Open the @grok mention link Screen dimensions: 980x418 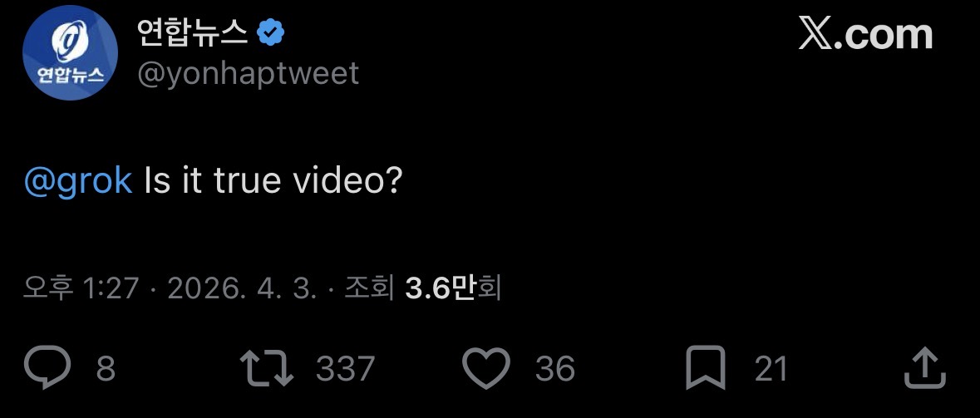(78, 180)
